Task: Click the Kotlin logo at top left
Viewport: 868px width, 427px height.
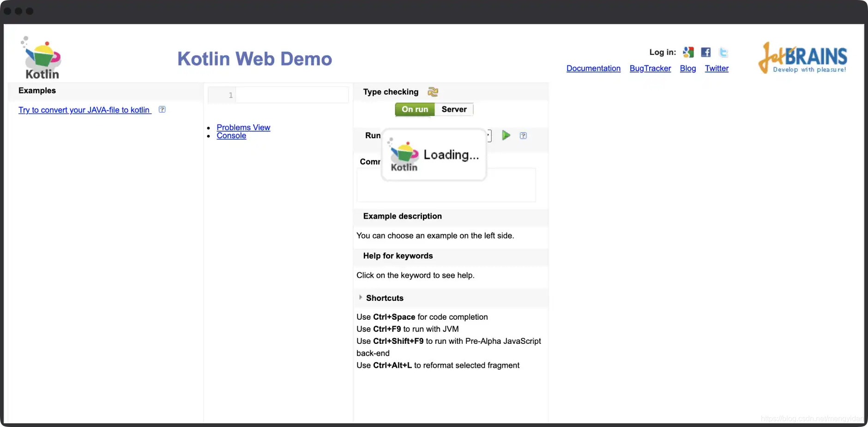Action: pyautogui.click(x=41, y=58)
